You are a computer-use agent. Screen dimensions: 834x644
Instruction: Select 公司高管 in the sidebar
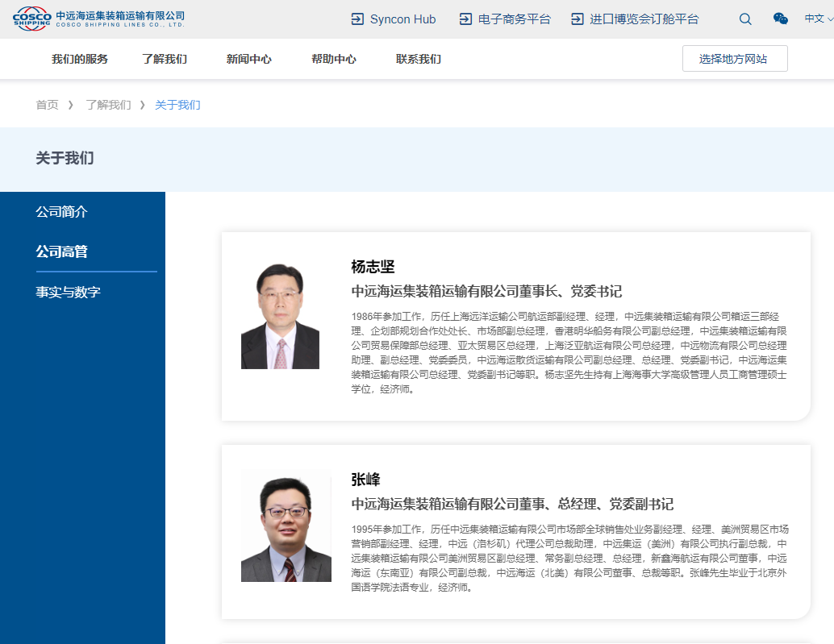coord(61,251)
